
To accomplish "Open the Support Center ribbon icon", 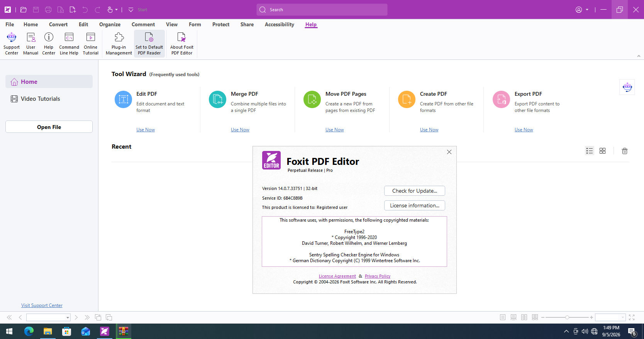I will coord(12,44).
